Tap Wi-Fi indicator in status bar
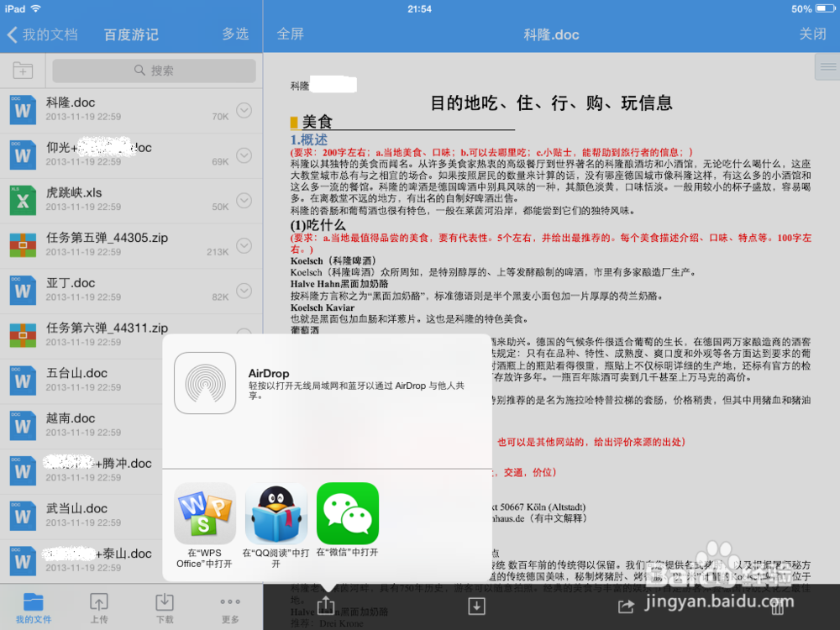The width and height of the screenshot is (840, 630). pyautogui.click(x=35, y=8)
